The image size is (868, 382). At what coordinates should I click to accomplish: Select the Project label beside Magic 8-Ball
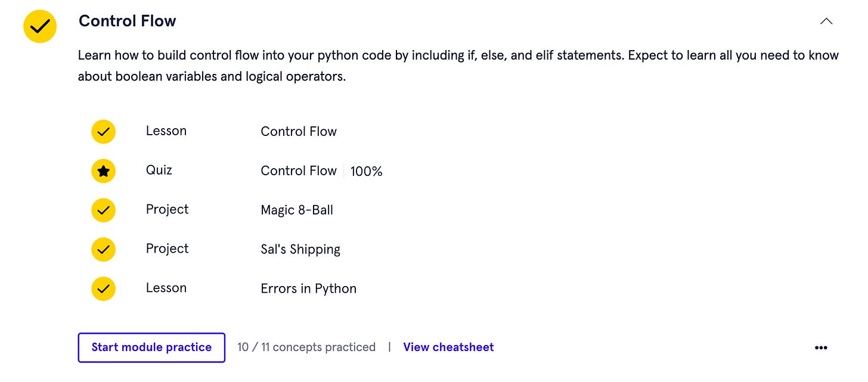coord(167,210)
